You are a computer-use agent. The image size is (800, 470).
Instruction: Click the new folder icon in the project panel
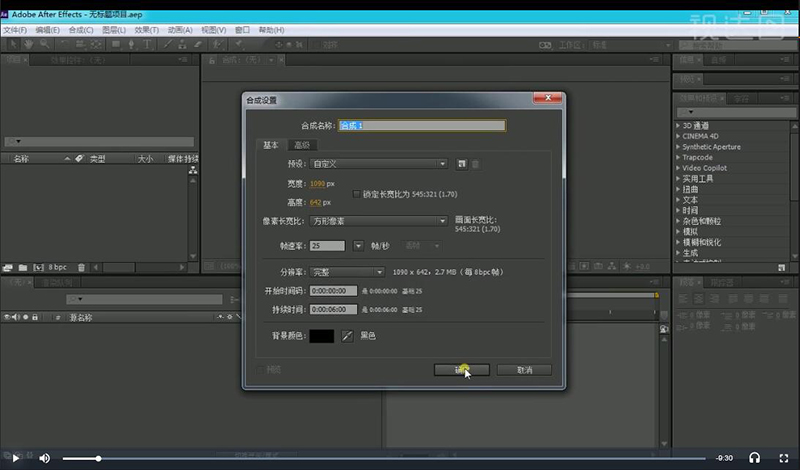pyautogui.click(x=21, y=267)
